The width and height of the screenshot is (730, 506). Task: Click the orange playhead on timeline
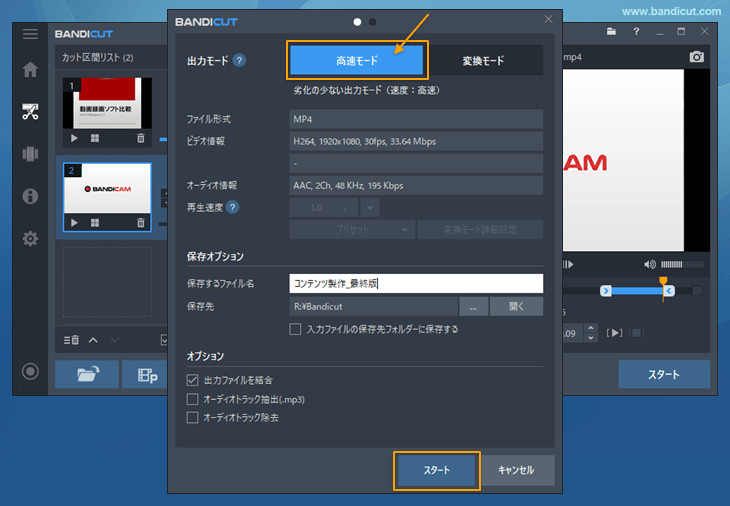click(x=663, y=280)
